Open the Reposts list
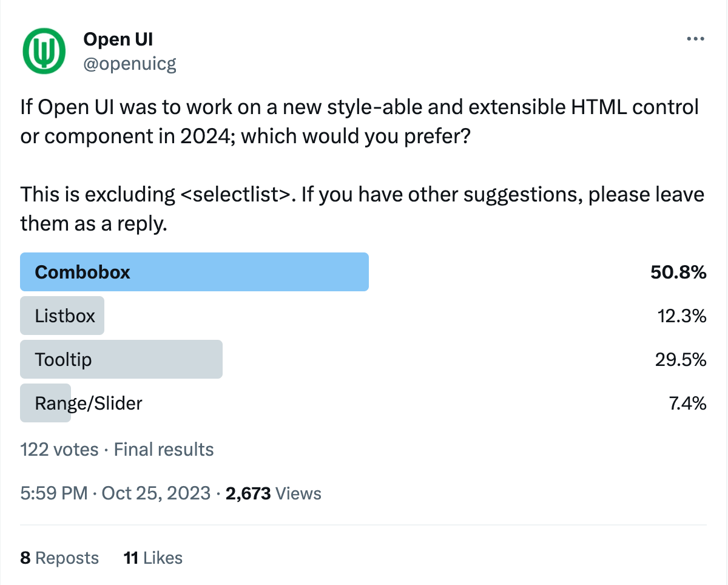Screen dimensions: 728x585 (x=59, y=558)
